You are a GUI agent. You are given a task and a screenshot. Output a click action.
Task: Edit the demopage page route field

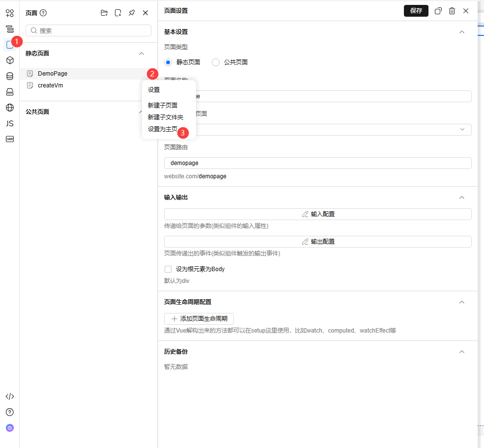click(317, 163)
